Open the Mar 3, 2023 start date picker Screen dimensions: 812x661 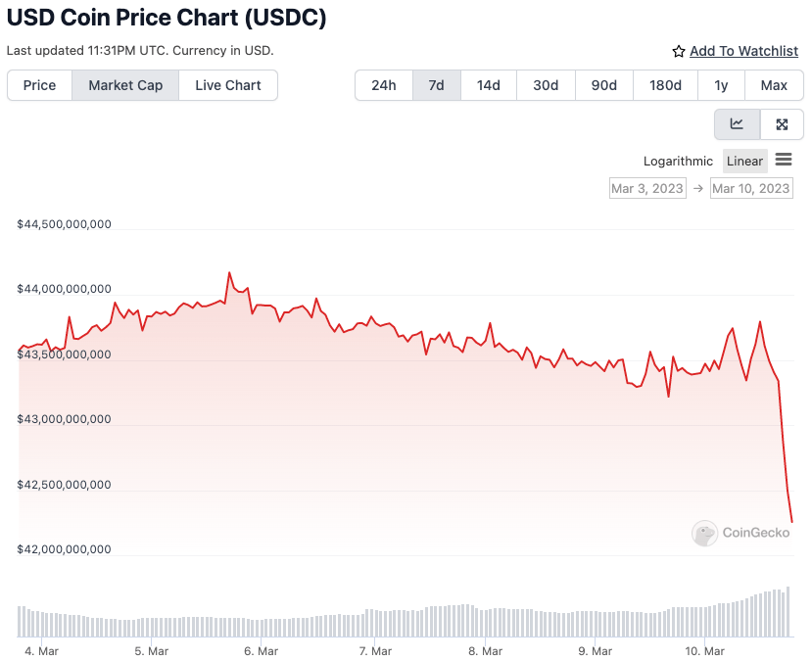click(x=647, y=188)
